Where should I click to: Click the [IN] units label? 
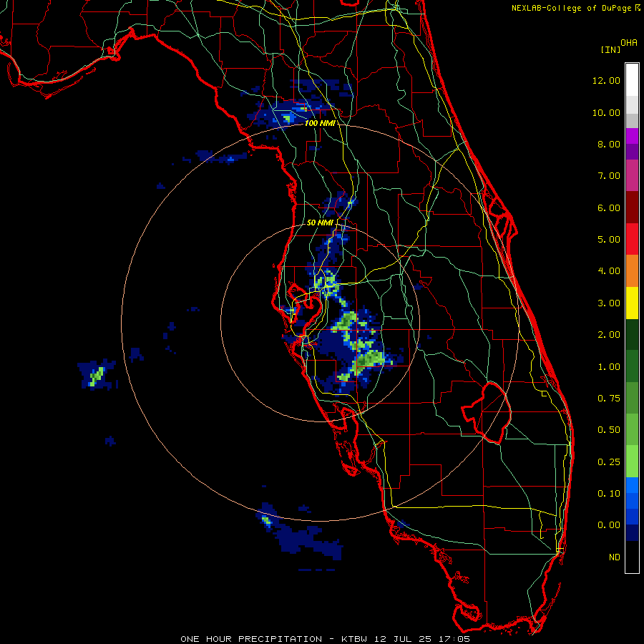(x=610, y=49)
